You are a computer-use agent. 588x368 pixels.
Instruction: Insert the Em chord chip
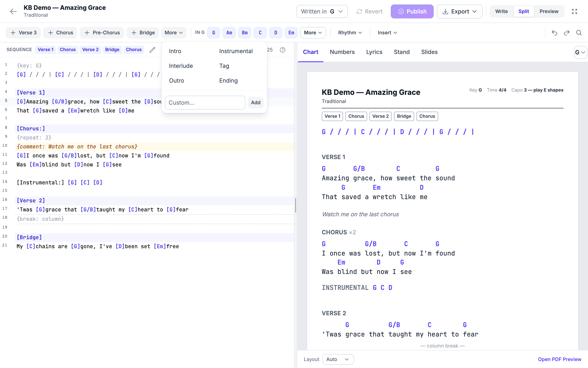click(291, 33)
